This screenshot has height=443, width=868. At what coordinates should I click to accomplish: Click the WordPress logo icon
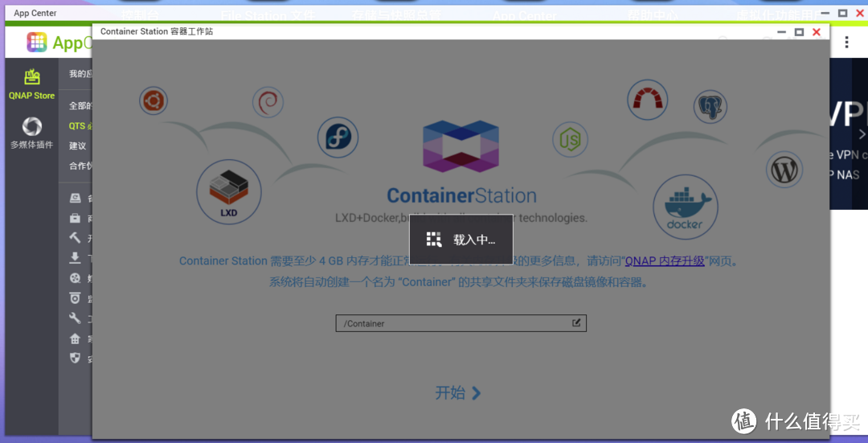pyautogui.click(x=784, y=170)
